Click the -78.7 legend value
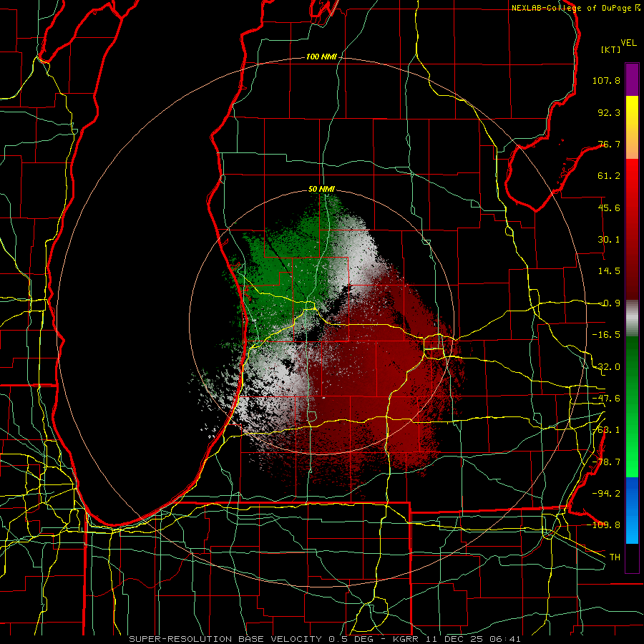 pyautogui.click(x=606, y=462)
